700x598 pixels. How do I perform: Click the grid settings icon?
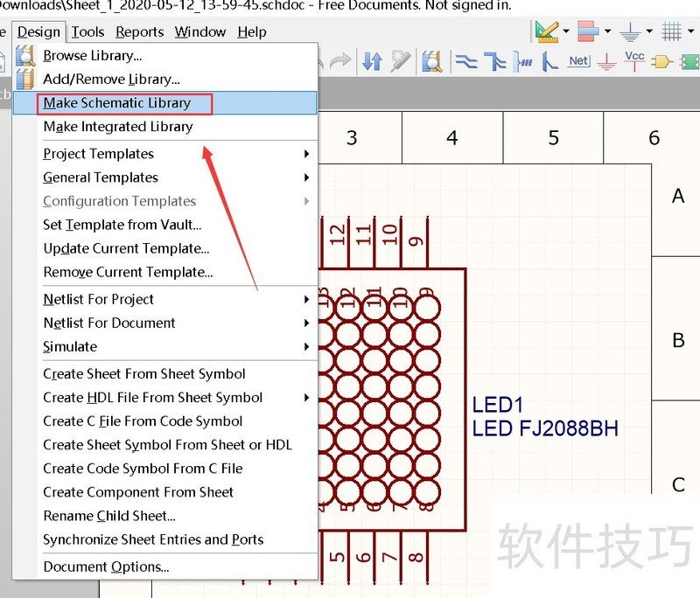(671, 31)
